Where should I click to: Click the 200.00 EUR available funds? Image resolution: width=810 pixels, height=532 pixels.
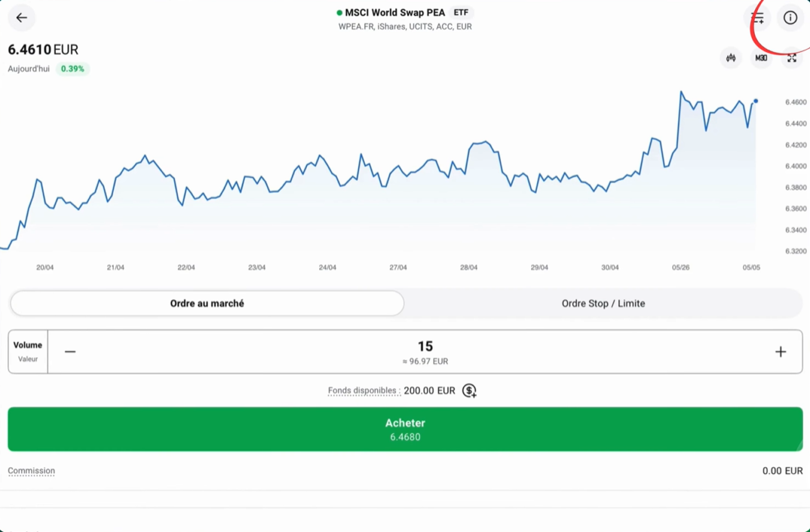(429, 390)
